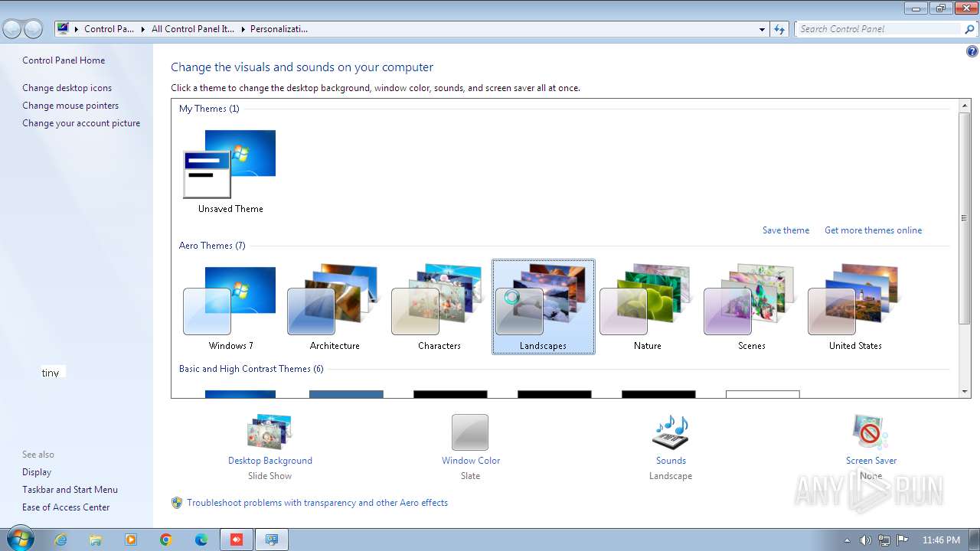
Task: Click the Sounds text link
Action: [671, 461]
